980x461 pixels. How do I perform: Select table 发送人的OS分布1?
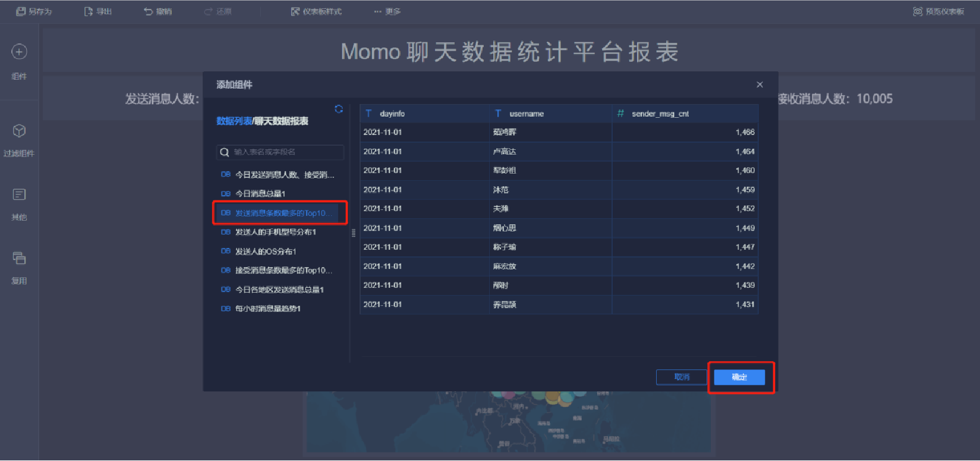[x=259, y=251]
